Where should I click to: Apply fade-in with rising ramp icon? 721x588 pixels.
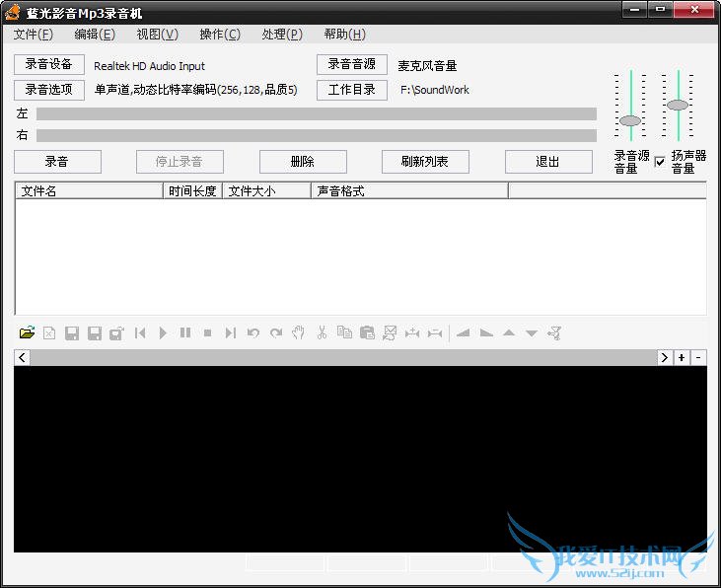(x=464, y=332)
